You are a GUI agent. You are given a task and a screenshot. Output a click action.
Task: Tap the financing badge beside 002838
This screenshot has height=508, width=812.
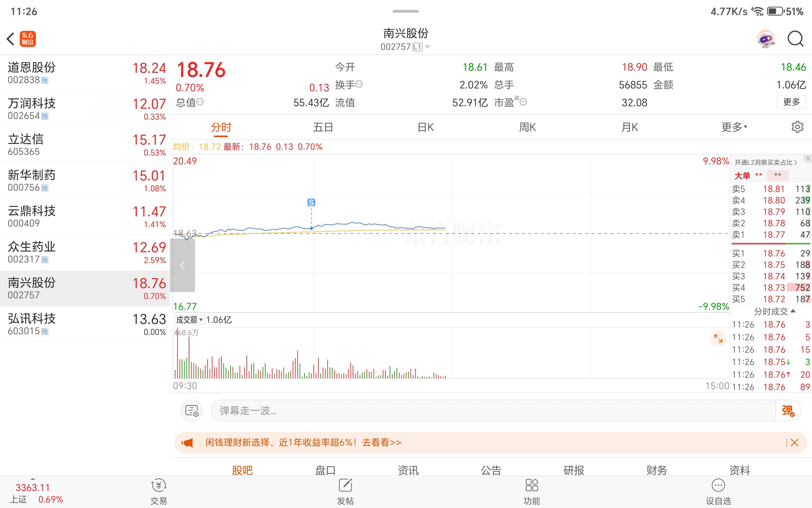[45, 80]
